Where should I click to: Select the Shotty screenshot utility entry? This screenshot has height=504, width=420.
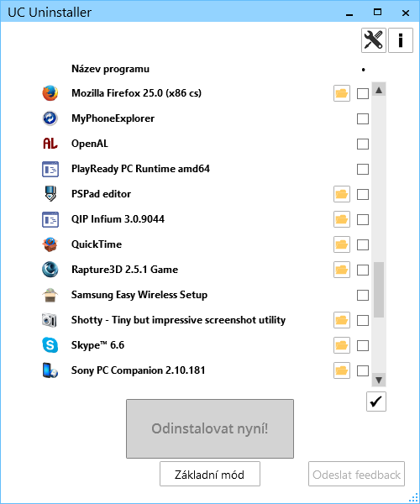click(x=178, y=320)
